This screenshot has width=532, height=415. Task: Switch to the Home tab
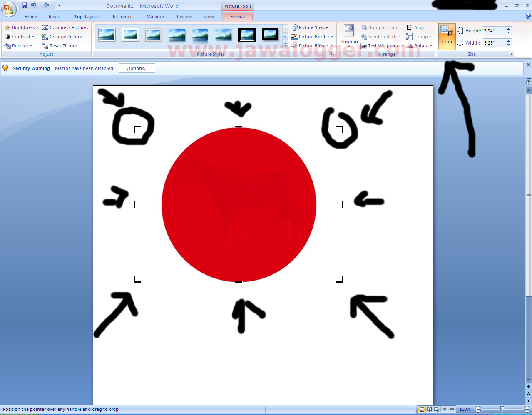31,17
